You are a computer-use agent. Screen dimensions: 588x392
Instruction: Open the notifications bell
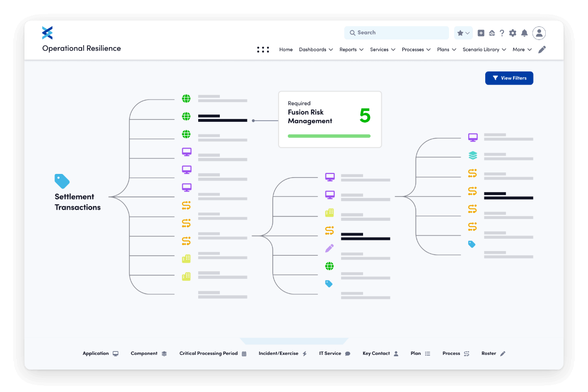pyautogui.click(x=525, y=33)
